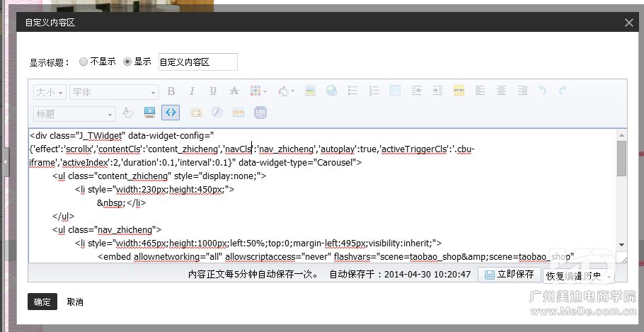Click the redo arrow
Screen dimensions: 644x332
[x=563, y=91]
